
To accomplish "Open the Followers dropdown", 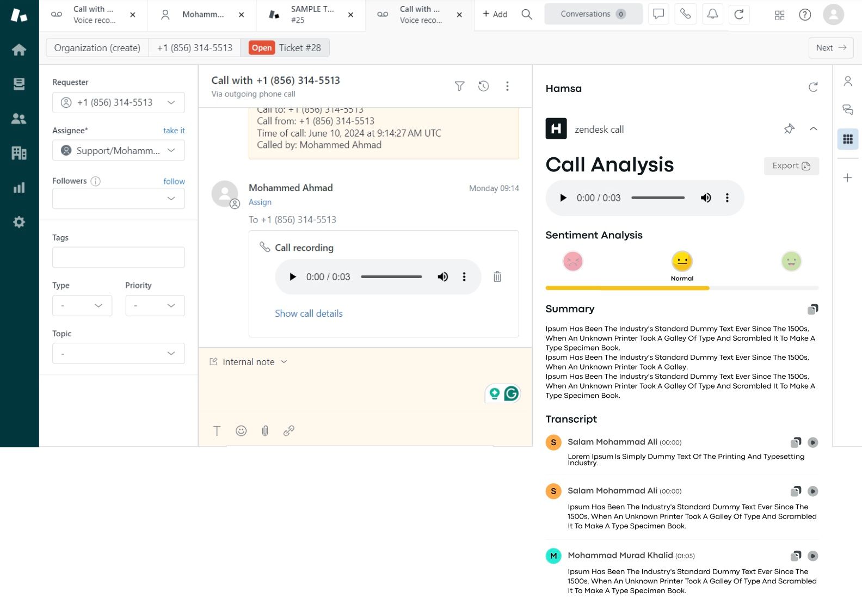I will (119, 199).
